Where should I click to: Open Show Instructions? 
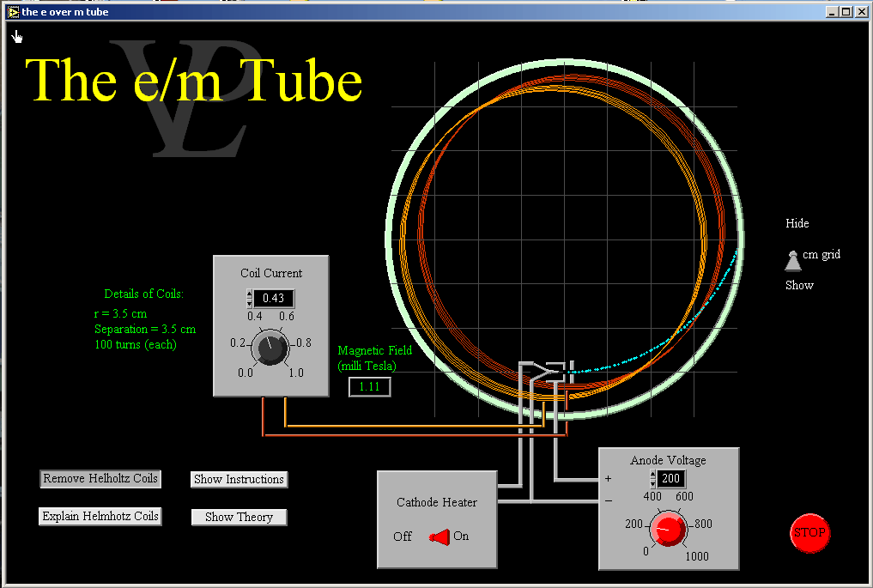[x=239, y=479]
